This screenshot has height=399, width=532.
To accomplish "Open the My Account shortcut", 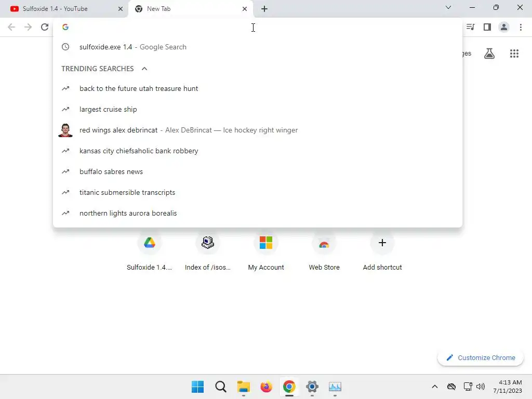I will (x=266, y=252).
